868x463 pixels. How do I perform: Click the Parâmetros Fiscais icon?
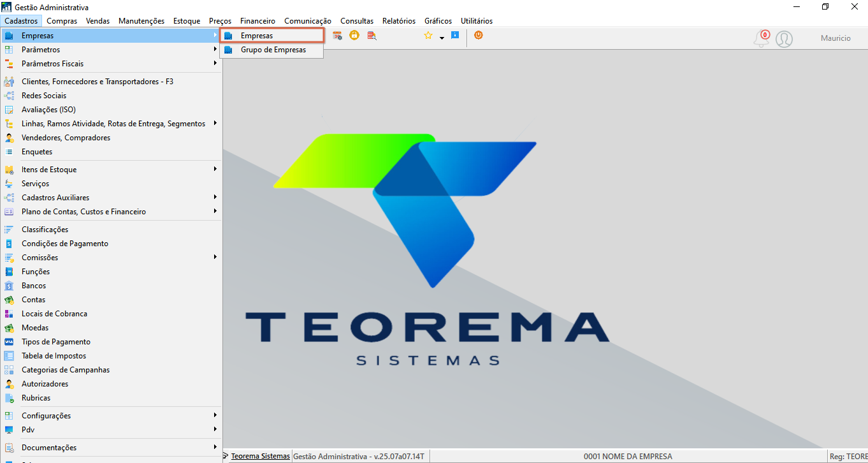9,64
